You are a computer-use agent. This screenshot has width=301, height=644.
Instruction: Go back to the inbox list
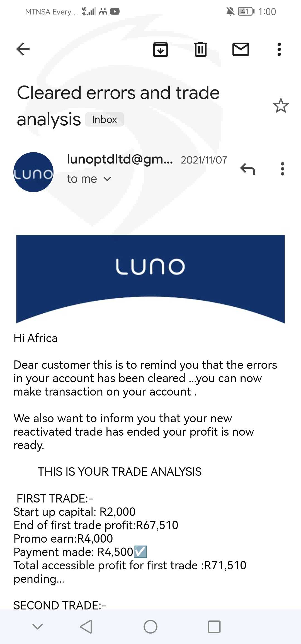(23, 49)
